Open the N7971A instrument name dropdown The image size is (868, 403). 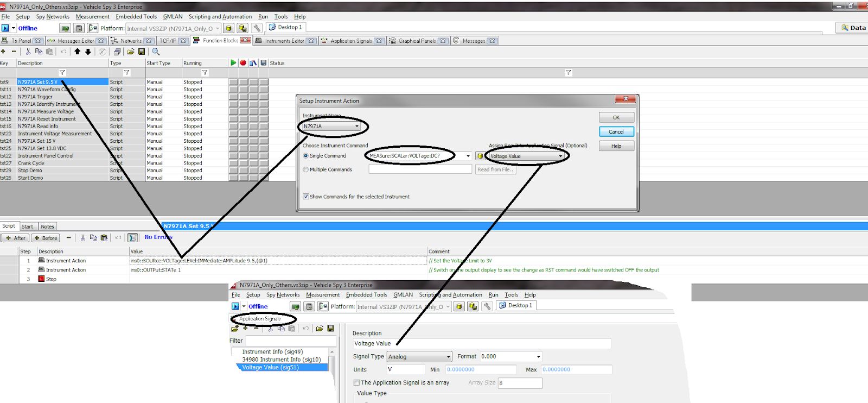point(356,127)
